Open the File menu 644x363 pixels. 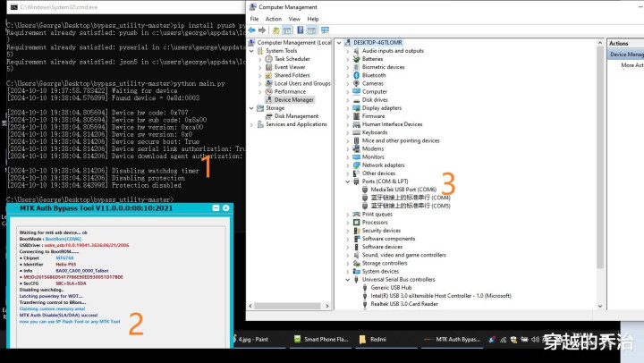pos(254,19)
